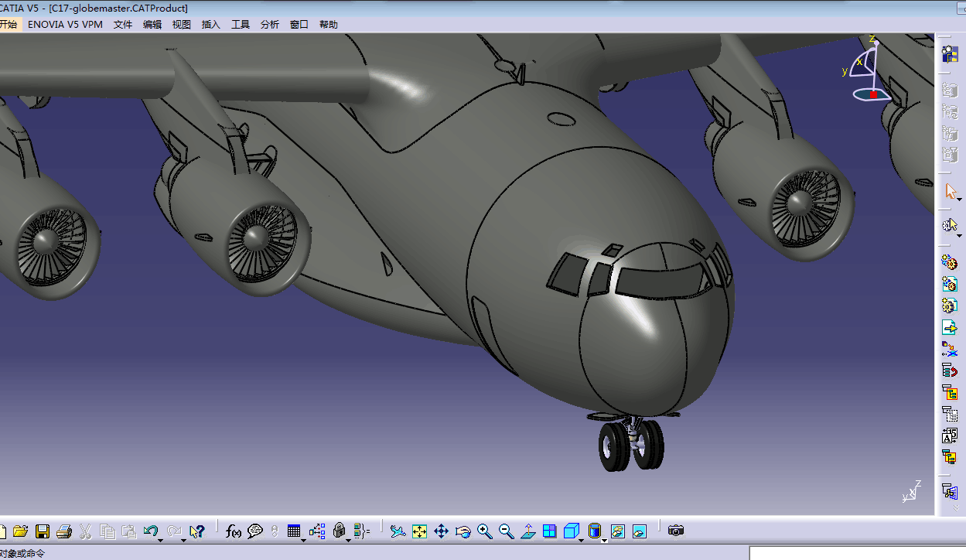This screenshot has height=560, width=966.
Task: Expand the Select arrow tool dropdown
Action: [x=959, y=199]
